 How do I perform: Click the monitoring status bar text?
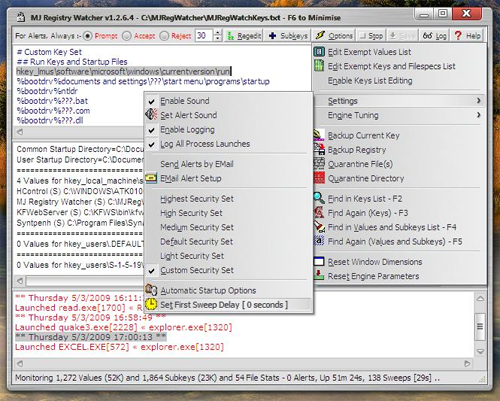click(227, 378)
